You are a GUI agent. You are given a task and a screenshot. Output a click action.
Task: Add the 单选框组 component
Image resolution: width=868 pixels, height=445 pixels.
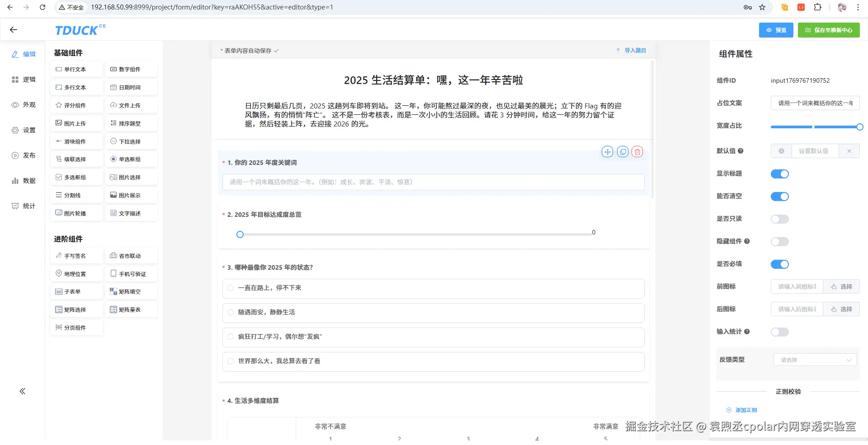132,159
